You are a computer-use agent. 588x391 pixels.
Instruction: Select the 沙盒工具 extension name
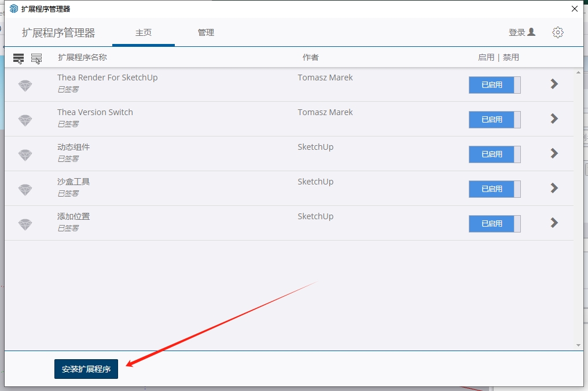[73, 182]
